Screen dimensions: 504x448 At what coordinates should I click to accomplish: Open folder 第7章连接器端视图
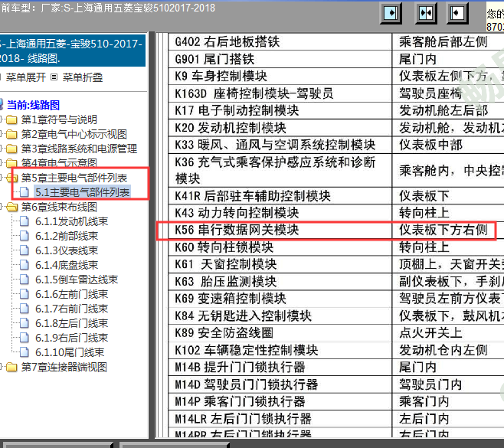coord(64,367)
